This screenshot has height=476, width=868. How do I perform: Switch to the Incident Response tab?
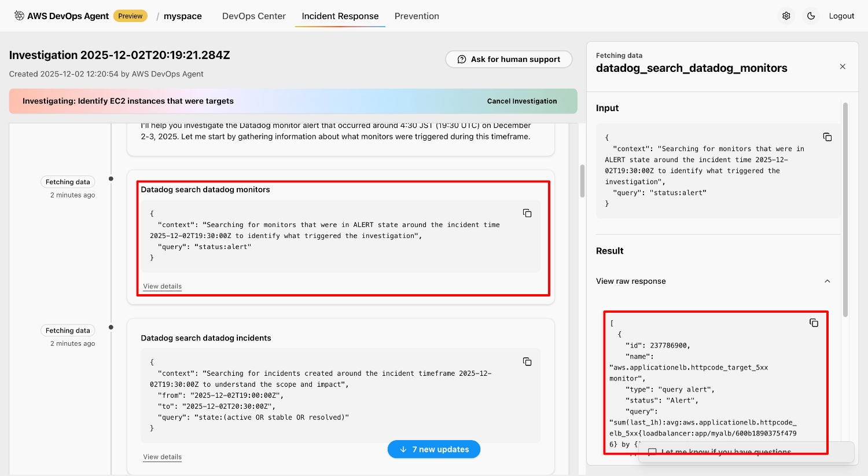tap(340, 16)
